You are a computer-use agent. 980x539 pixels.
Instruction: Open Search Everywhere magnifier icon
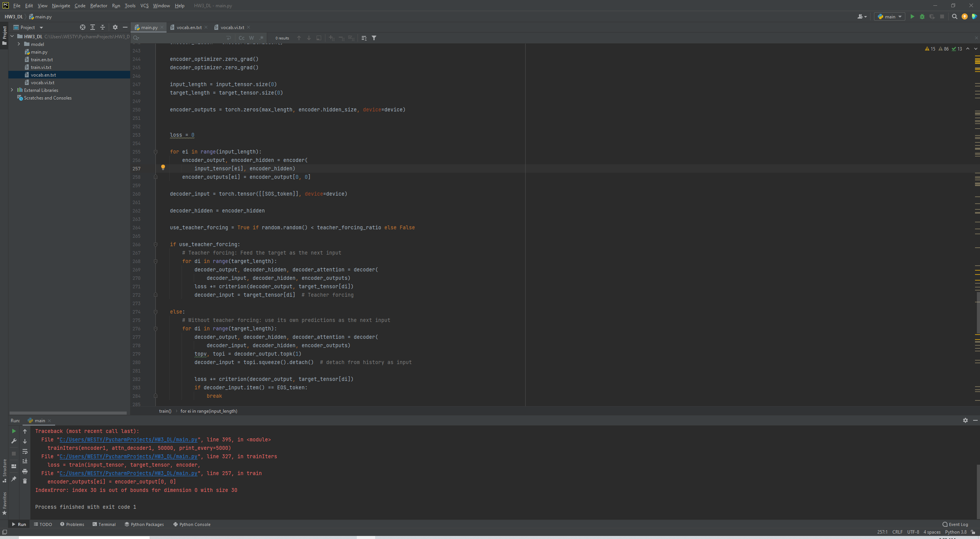(955, 16)
